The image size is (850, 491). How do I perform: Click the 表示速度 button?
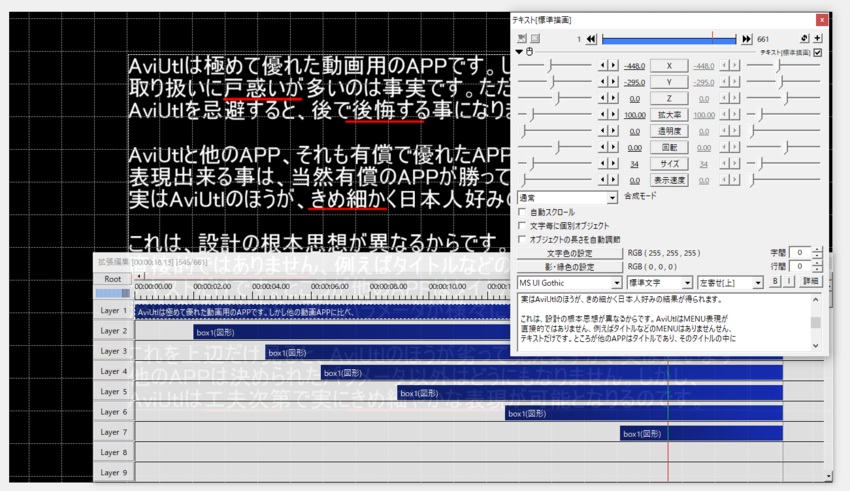coord(669,180)
